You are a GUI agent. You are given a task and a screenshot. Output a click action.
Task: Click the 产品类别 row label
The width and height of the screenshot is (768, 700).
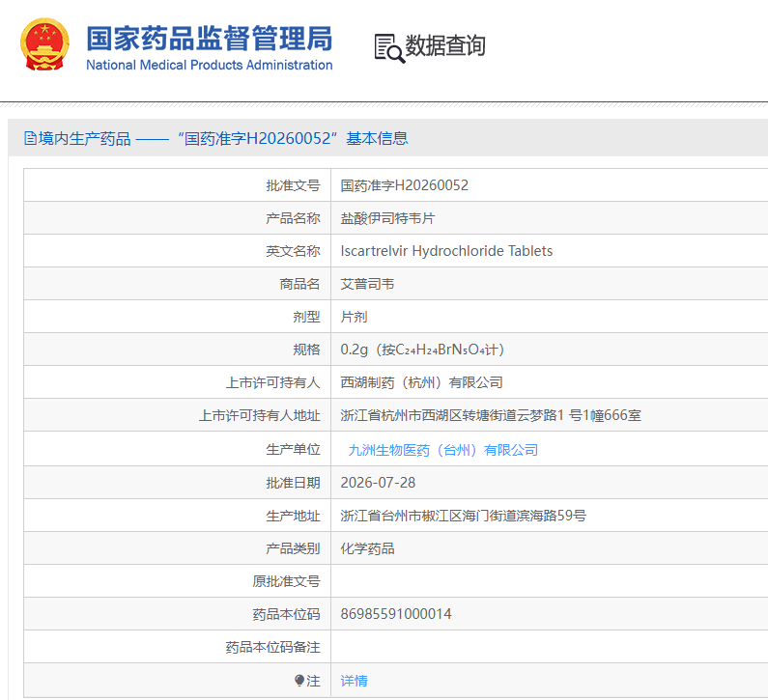pyautogui.click(x=293, y=548)
